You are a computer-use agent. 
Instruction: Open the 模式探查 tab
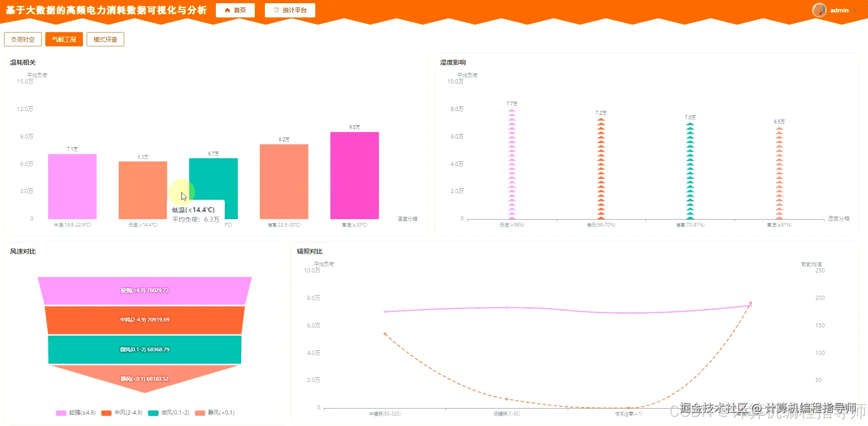[x=105, y=39]
